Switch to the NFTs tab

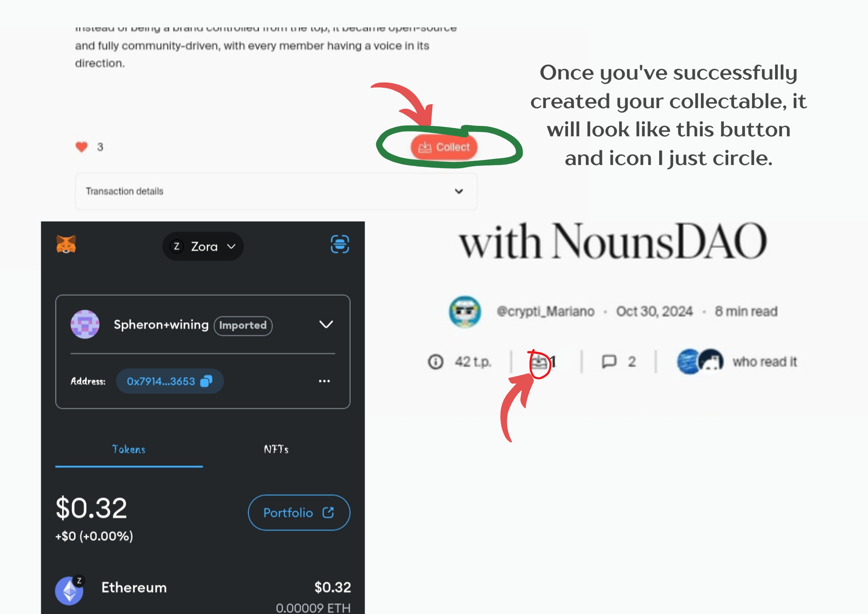pos(276,449)
